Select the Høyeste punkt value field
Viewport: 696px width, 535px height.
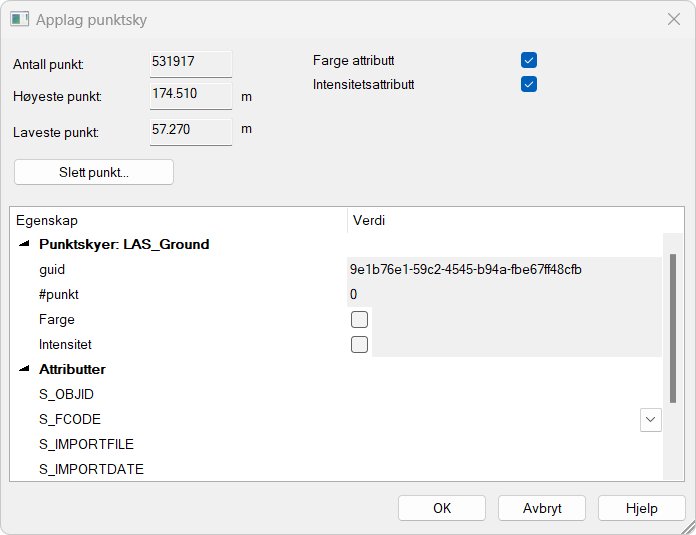click(191, 95)
